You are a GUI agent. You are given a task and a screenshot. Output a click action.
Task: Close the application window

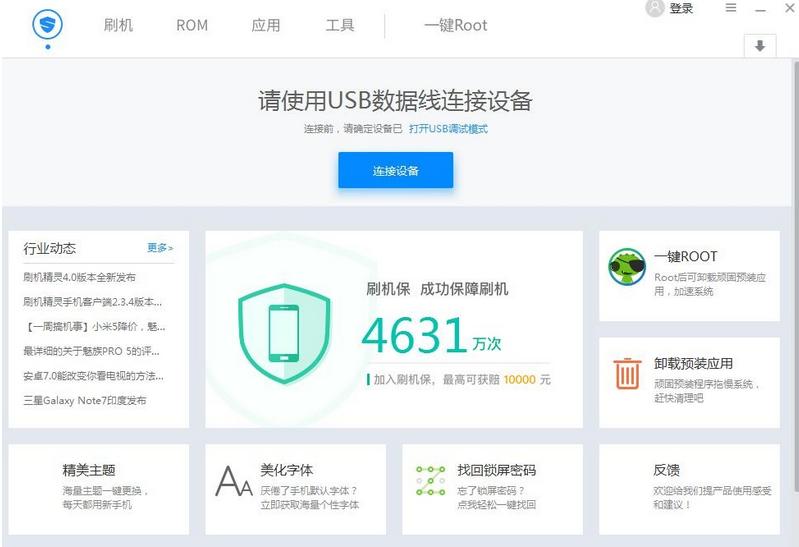click(x=790, y=8)
